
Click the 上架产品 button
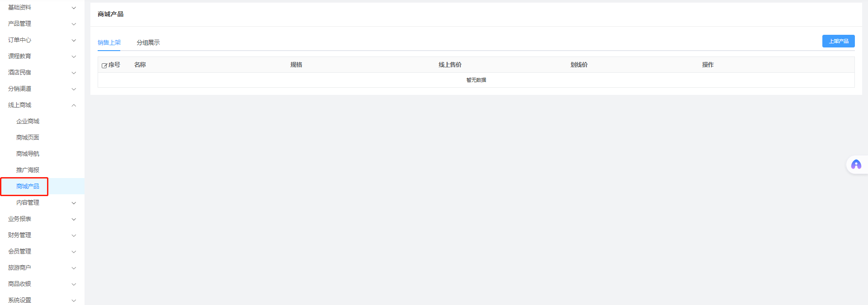click(x=838, y=41)
